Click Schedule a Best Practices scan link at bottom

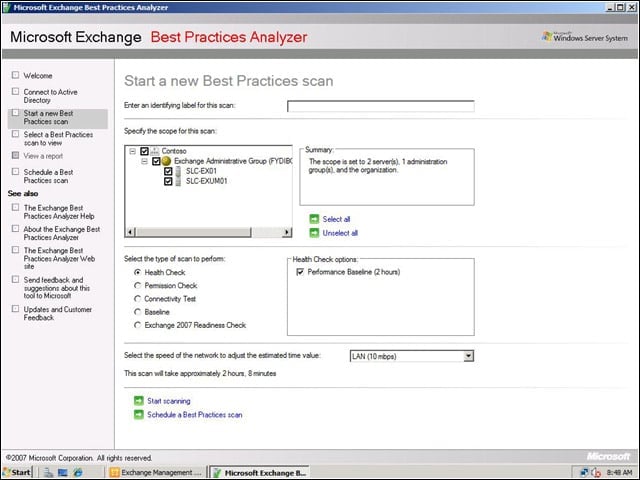195,415
